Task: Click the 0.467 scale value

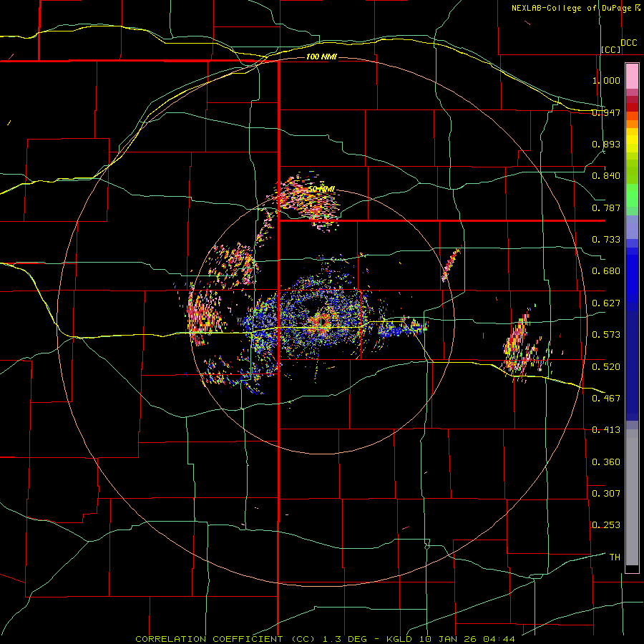Action: tap(606, 398)
